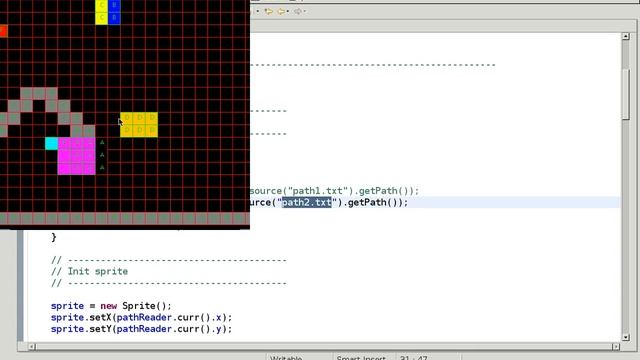Open the Forward history dropdown arrow

304,11
